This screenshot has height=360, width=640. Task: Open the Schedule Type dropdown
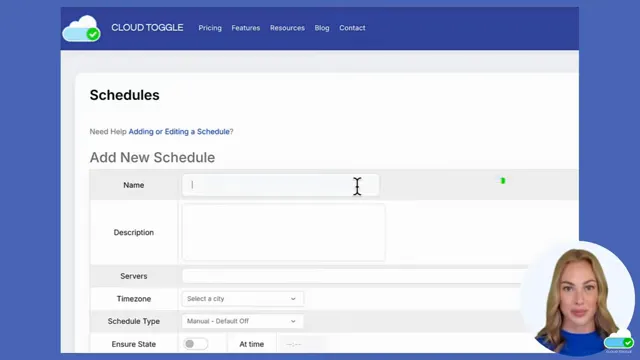[242, 321]
